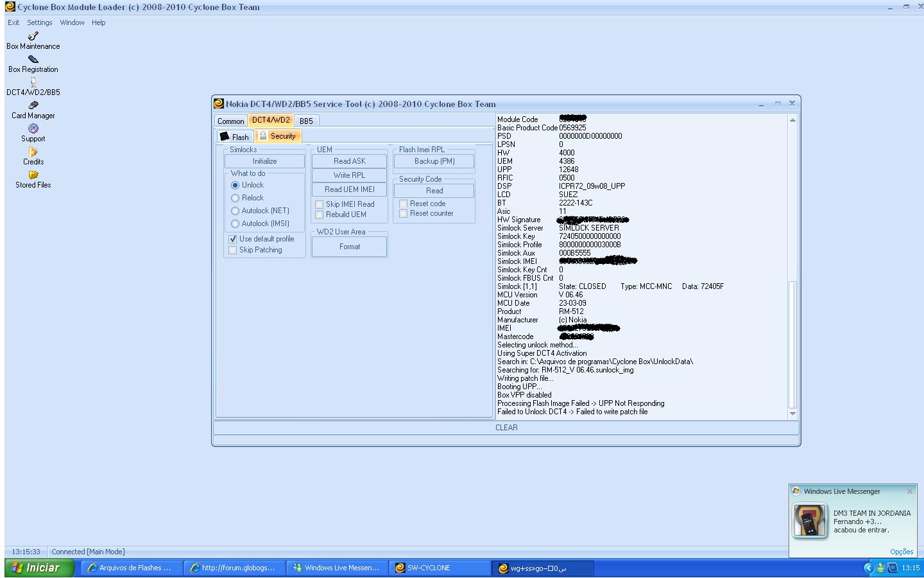This screenshot has width=924, height=578.
Task: Click 'Box VPP disabled' log line
Action: [524, 395]
